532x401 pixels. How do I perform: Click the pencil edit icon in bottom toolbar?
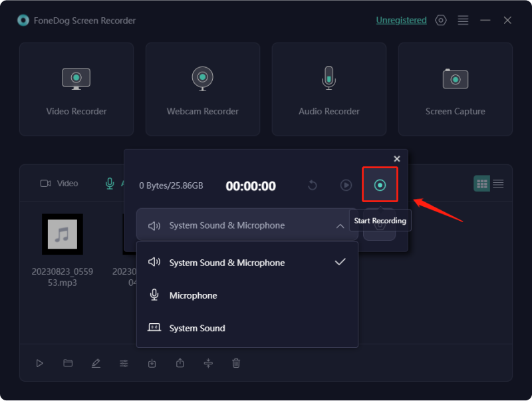tap(96, 363)
